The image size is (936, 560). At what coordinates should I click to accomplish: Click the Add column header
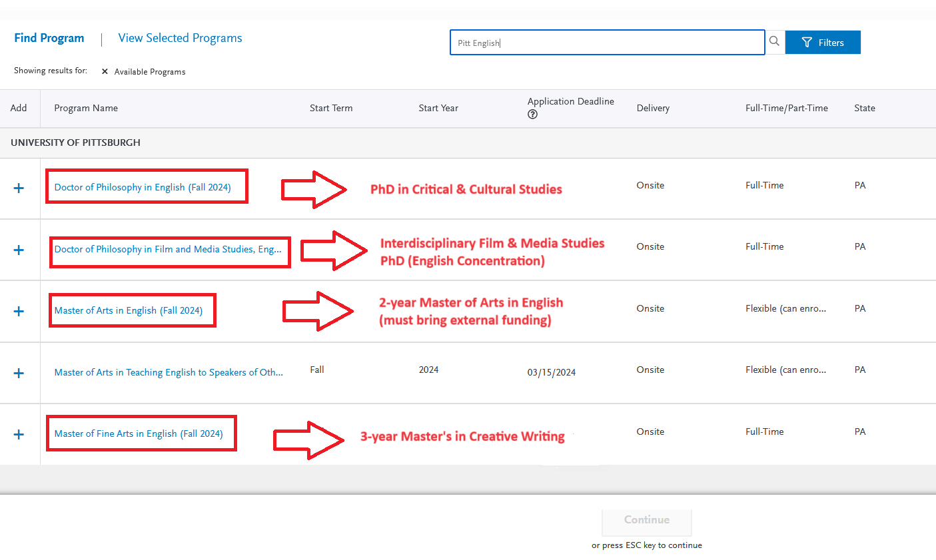[19, 108]
